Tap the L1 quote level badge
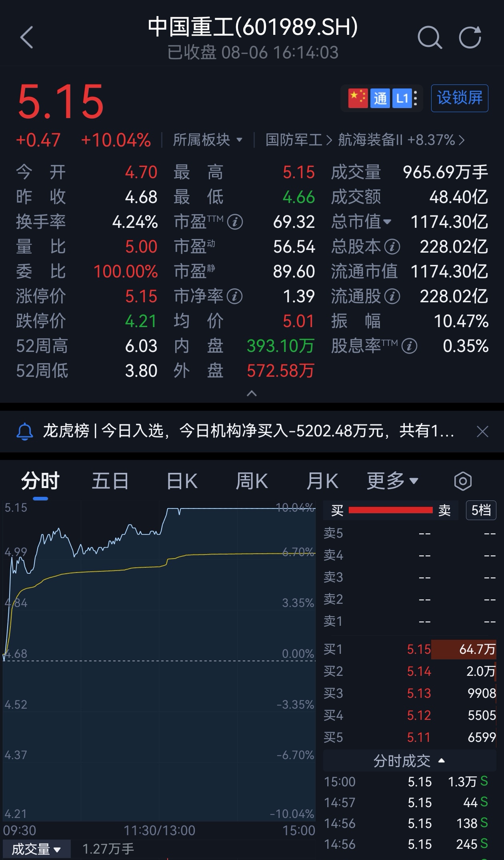The height and width of the screenshot is (860, 504). click(402, 98)
